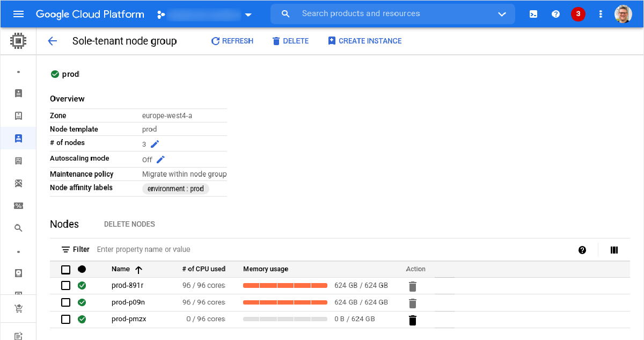View the three unread notifications
This screenshot has height=340, width=644.
pyautogui.click(x=578, y=14)
